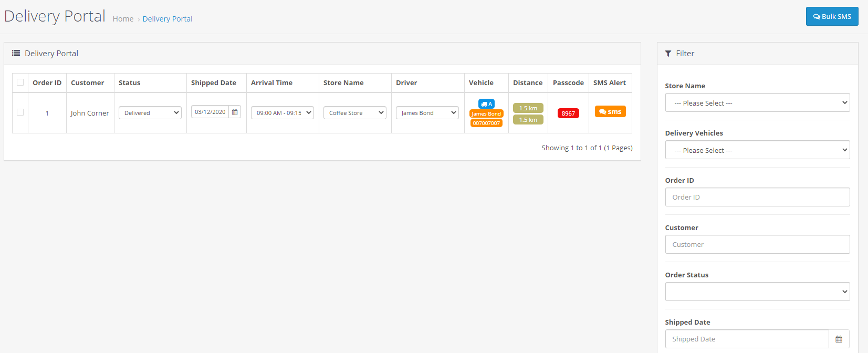Click the blue vehicle A truck badge
This screenshot has width=868, height=353.
pos(486,104)
